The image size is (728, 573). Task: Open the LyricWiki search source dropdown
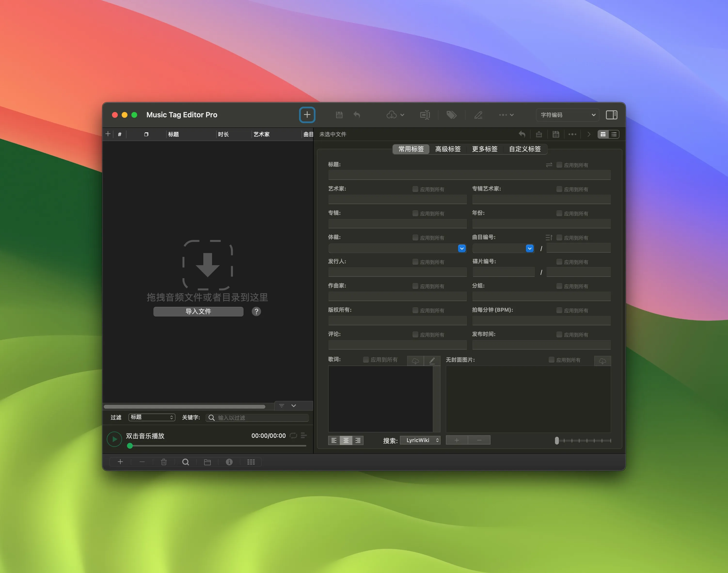pos(420,440)
